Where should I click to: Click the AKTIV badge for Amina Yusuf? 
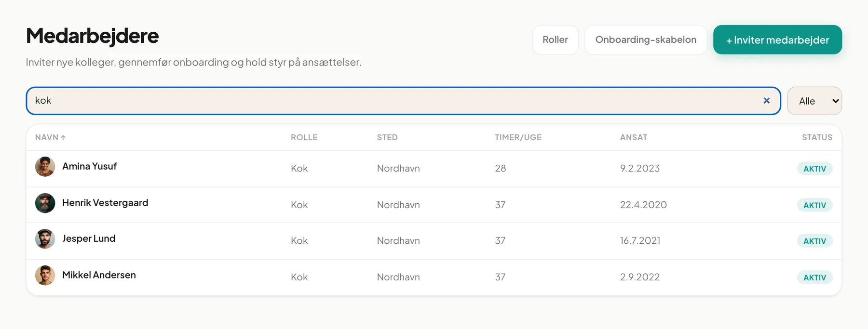click(814, 169)
